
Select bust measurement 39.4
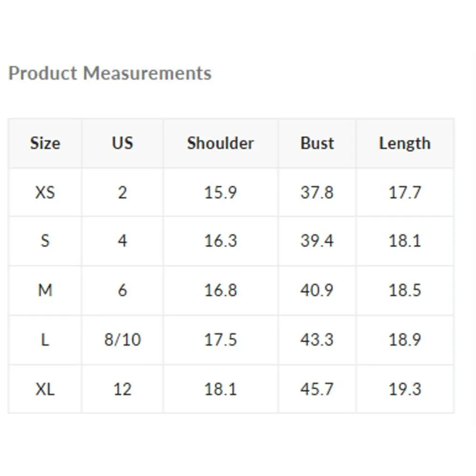[x=317, y=241]
